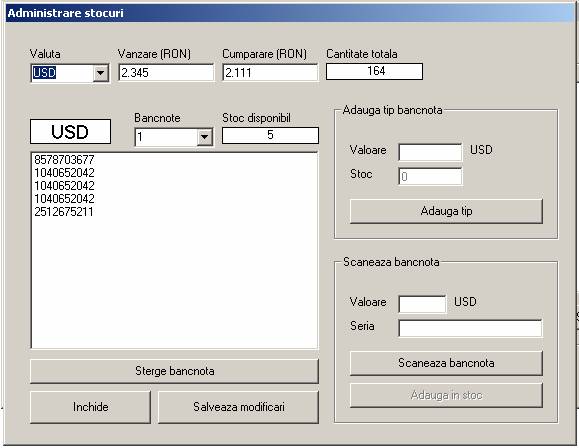Expand the Bancnote denomination dropdown arrow
Viewport: 579px width, 448px height.
(205, 137)
